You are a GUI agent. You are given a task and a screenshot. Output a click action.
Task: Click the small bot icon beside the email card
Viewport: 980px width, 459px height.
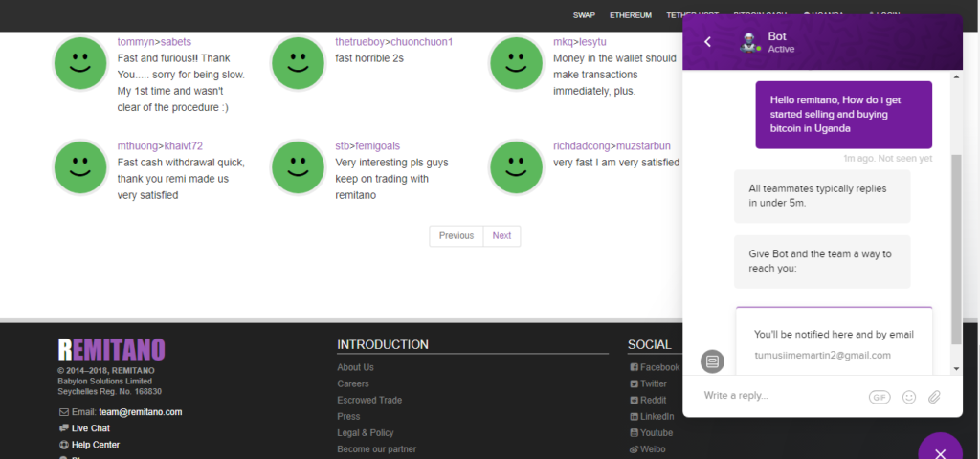712,361
